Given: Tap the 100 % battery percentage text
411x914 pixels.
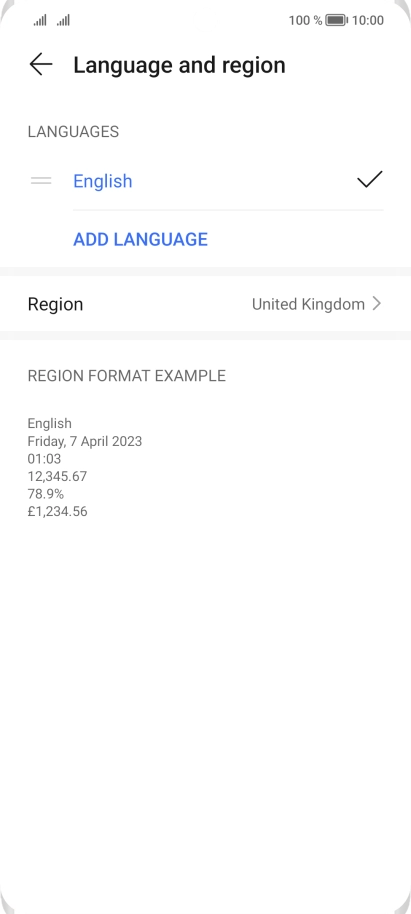Looking at the screenshot, I should (x=305, y=20).
